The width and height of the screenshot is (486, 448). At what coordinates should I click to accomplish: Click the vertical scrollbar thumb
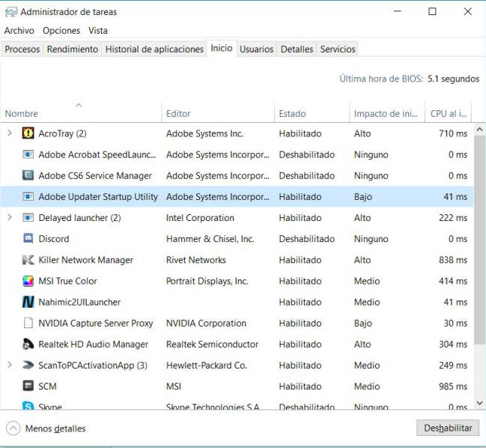479,240
